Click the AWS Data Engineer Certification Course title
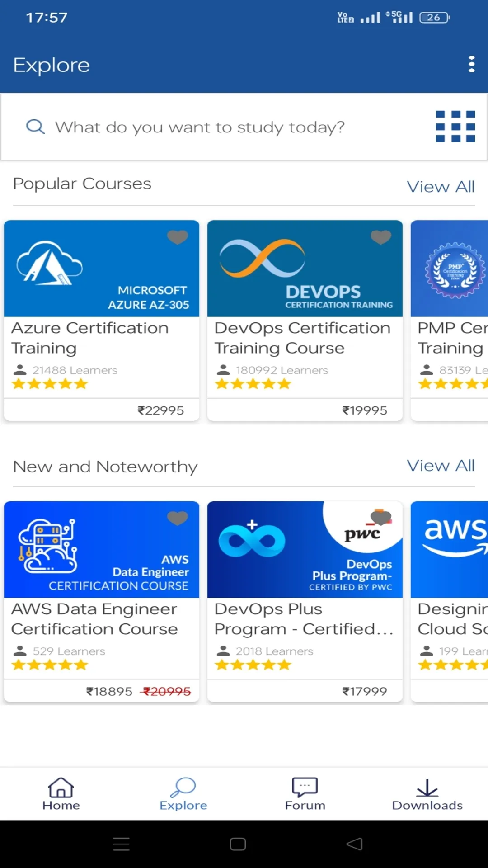This screenshot has width=488, height=868. point(94,619)
